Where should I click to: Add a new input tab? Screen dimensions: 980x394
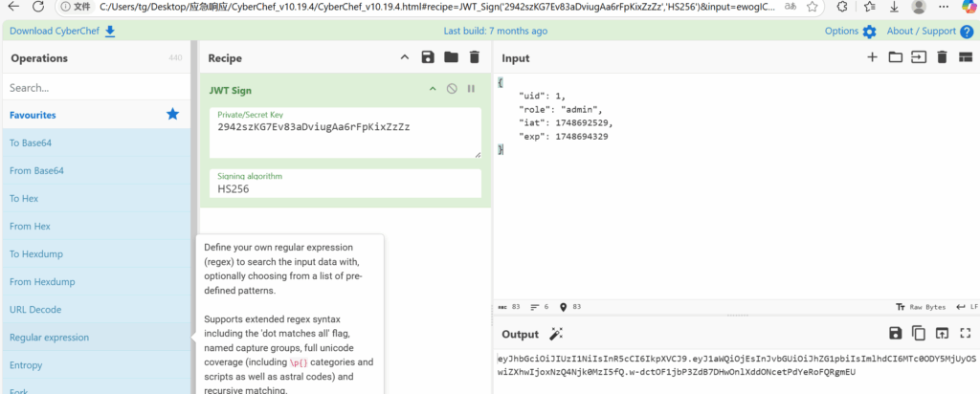pyautogui.click(x=872, y=57)
